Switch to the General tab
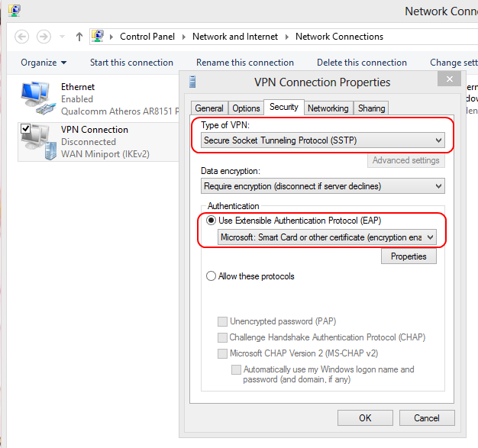The height and width of the screenshot is (448, 478). pyautogui.click(x=209, y=108)
